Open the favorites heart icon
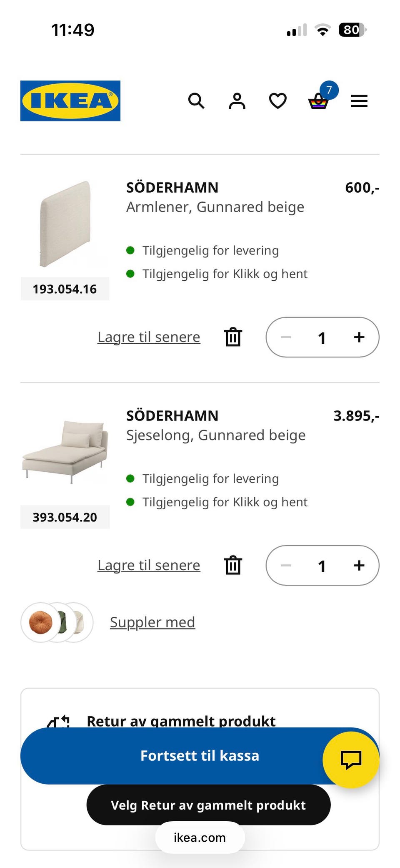400x868 pixels. (x=277, y=101)
